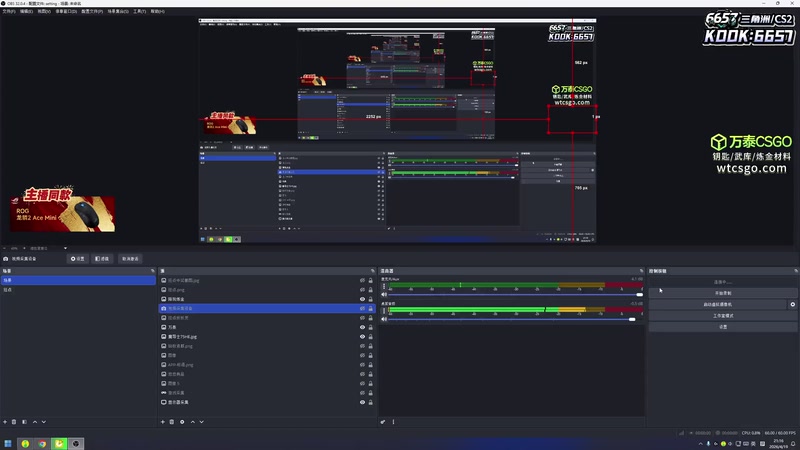This screenshot has width=800, height=450.
Task: Click the 滤镜 filters button in source toolbar
Action: coord(102,259)
